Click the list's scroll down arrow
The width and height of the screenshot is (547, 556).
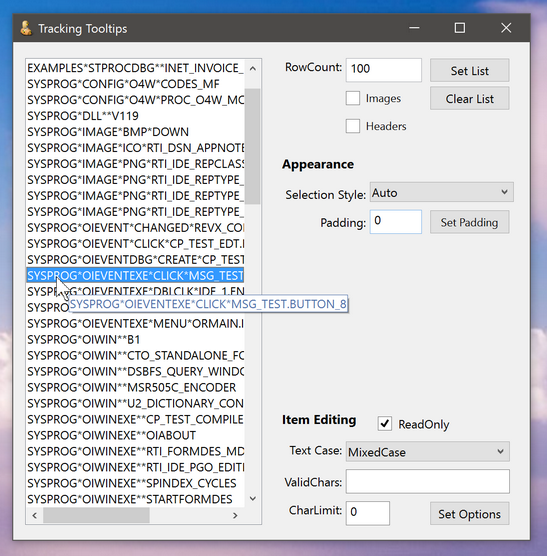click(253, 499)
